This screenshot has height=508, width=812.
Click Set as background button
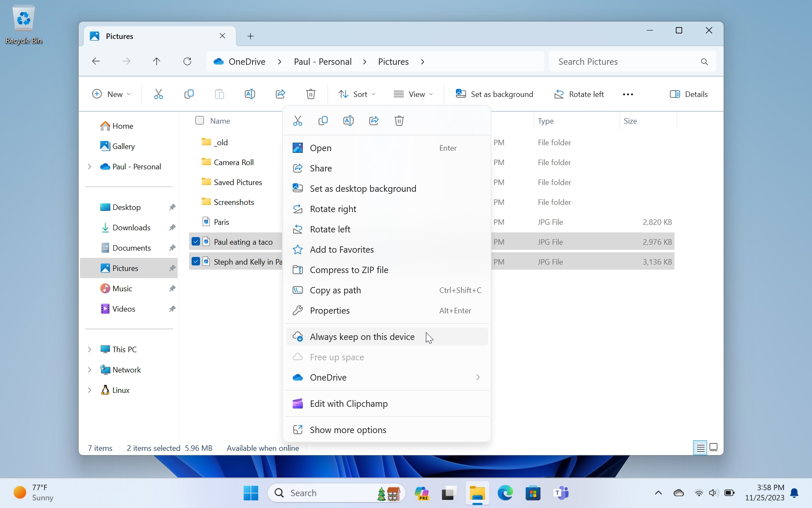click(x=494, y=94)
